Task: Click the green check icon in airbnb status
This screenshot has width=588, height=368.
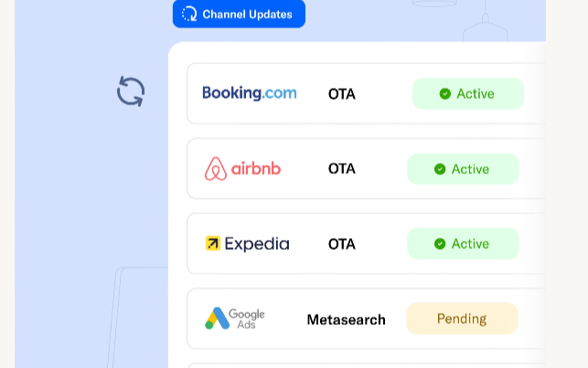Action: point(440,169)
